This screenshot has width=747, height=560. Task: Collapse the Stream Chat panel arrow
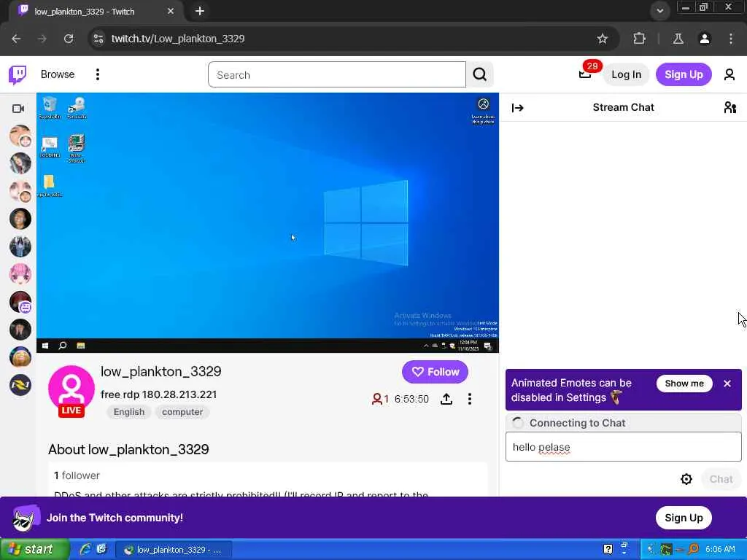pyautogui.click(x=518, y=108)
